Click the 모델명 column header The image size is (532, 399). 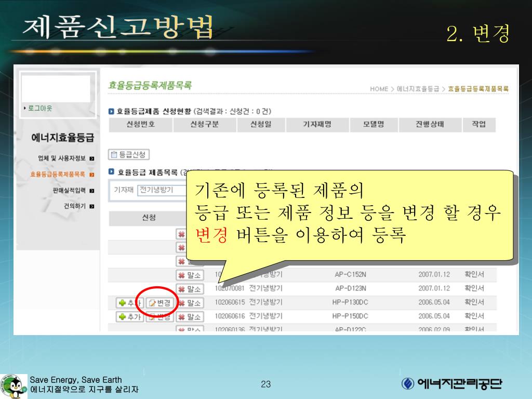374,125
